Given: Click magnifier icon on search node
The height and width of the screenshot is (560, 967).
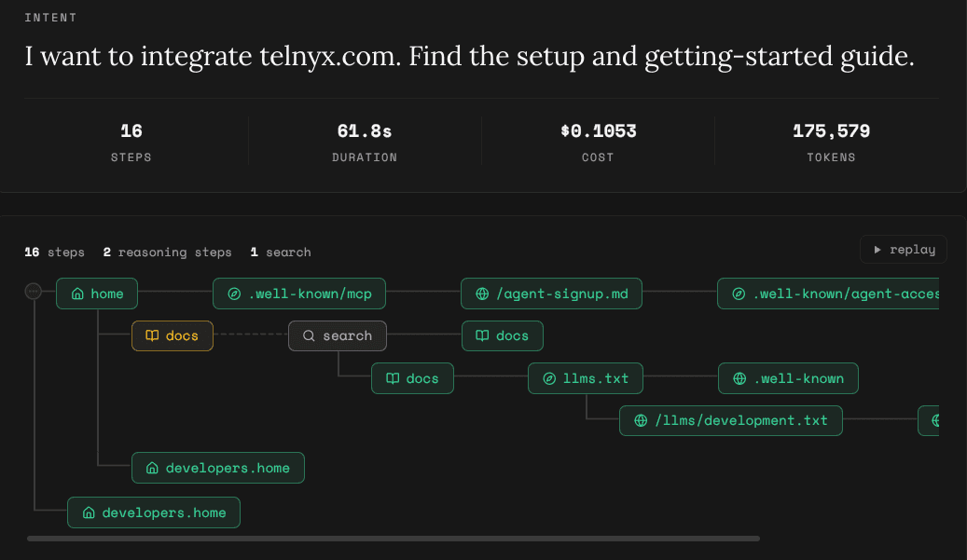Looking at the screenshot, I should coord(309,335).
